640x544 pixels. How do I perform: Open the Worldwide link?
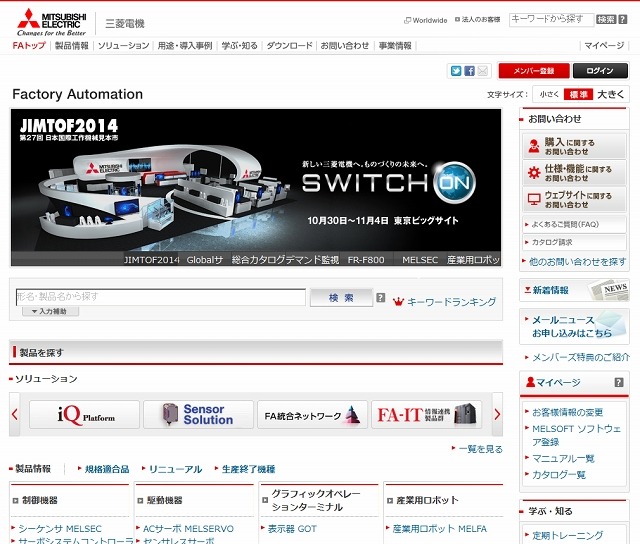click(426, 20)
